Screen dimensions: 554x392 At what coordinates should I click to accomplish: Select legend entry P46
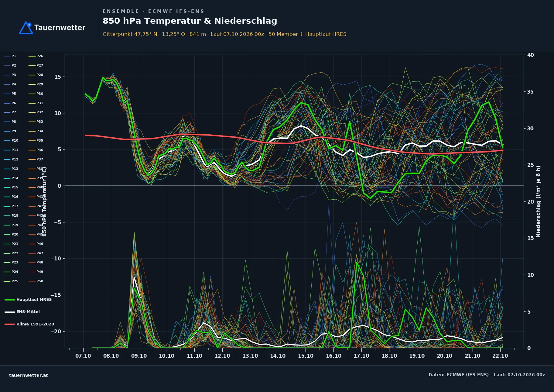[36, 244]
